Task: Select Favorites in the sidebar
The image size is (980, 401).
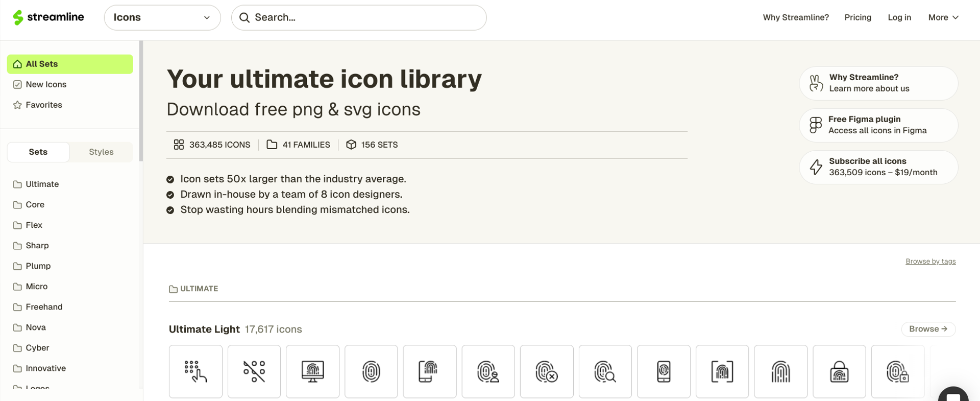Action: coord(43,105)
